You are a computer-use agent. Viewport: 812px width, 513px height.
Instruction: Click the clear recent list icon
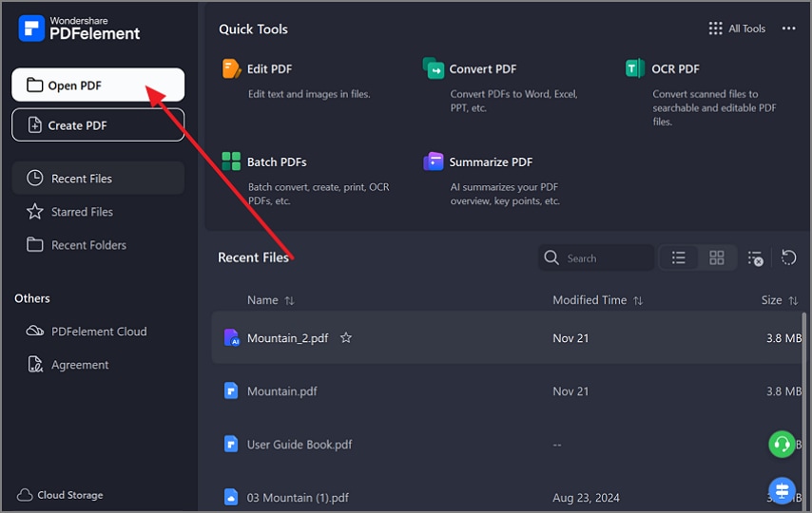click(755, 257)
